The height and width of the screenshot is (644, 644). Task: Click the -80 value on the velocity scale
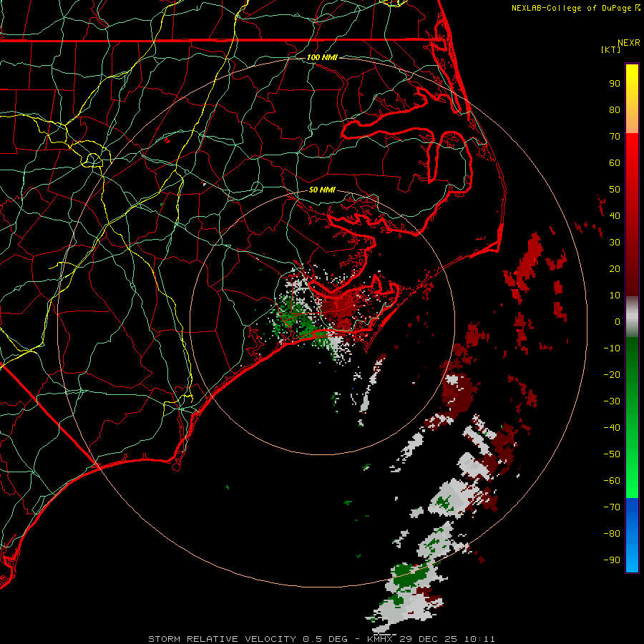(612, 534)
